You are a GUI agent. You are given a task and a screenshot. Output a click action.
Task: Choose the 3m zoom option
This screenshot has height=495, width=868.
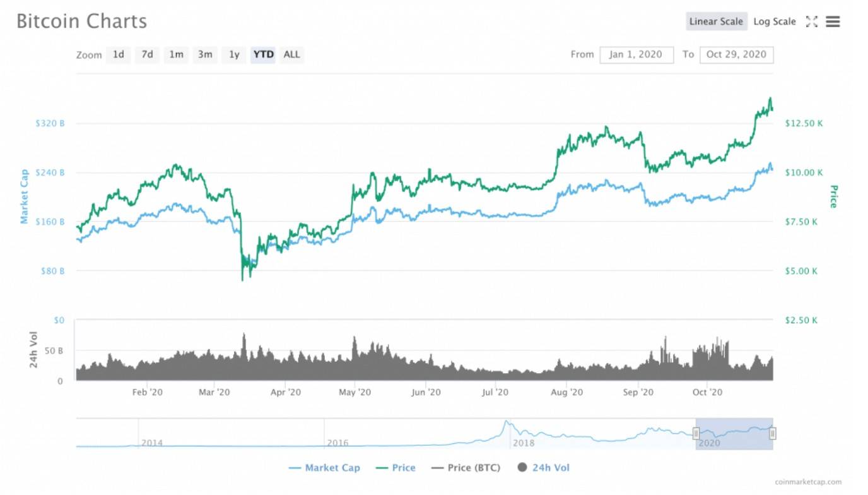[205, 54]
